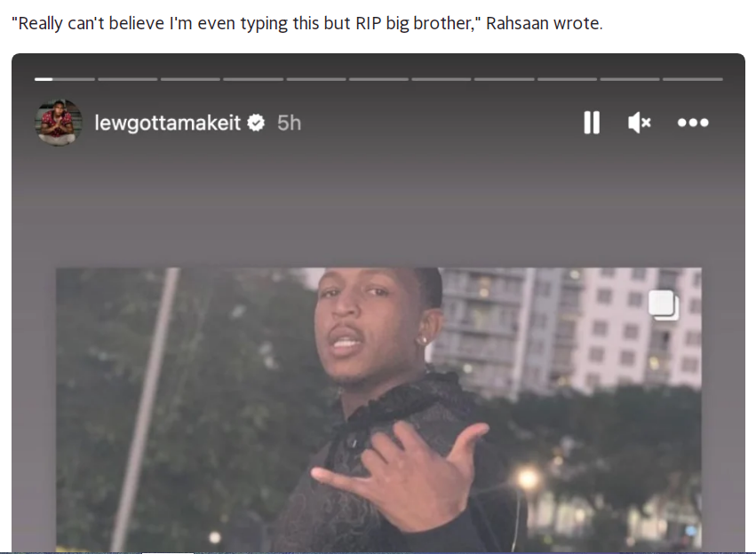Click the lewgottamakeit profile avatar
Screen dimensions: 756x554
pos(59,123)
